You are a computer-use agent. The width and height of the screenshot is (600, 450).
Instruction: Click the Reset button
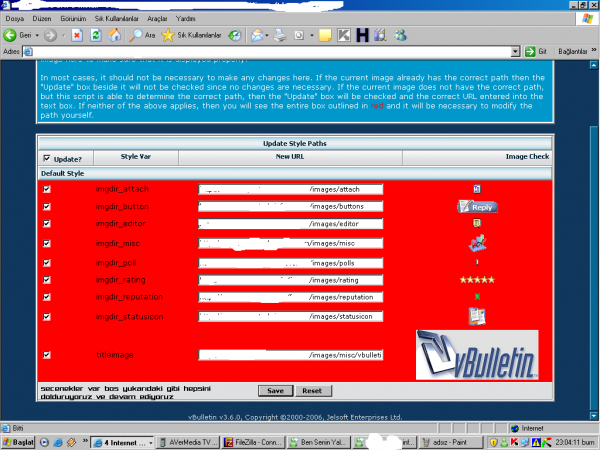click(x=312, y=391)
